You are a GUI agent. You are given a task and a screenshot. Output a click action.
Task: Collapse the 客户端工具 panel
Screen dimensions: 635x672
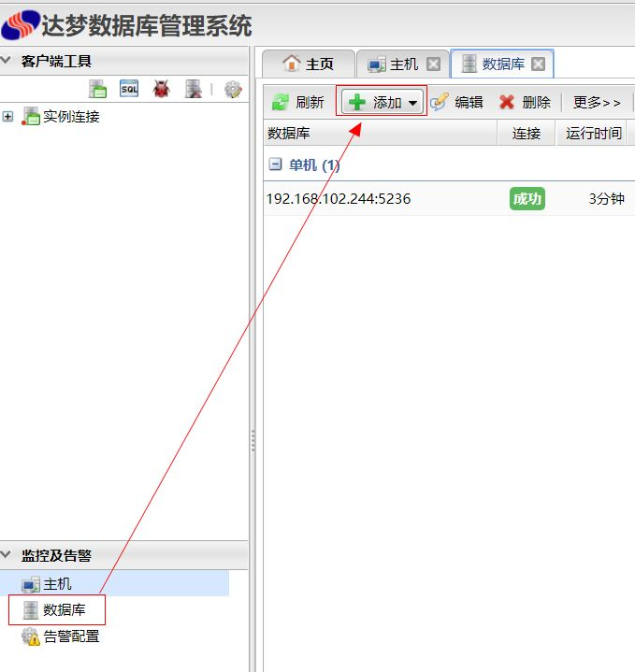coord(6,61)
